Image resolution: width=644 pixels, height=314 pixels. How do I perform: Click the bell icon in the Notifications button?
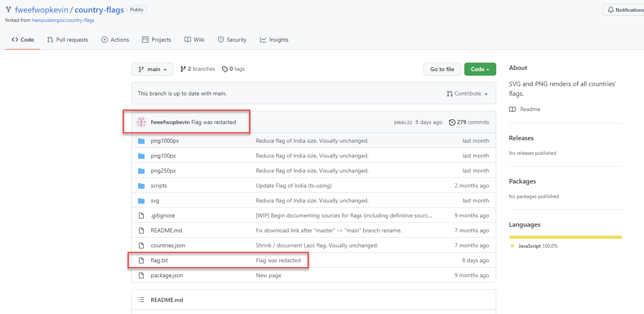coord(611,10)
